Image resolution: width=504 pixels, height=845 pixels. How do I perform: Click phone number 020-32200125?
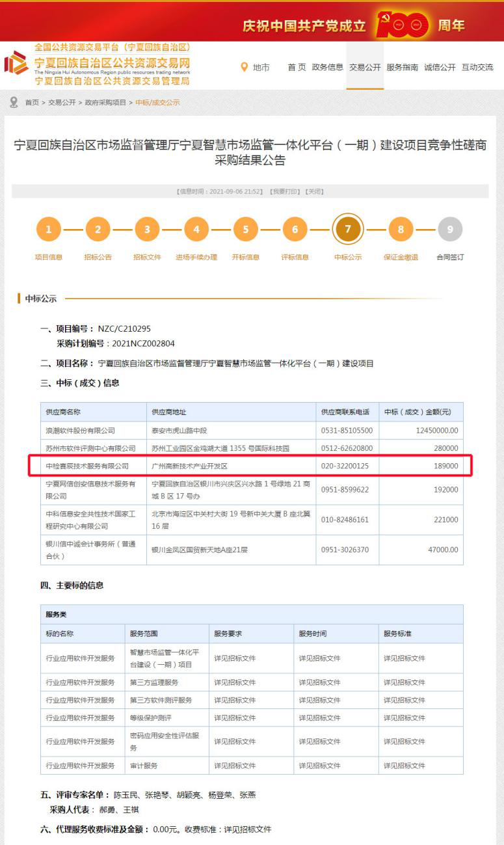pyautogui.click(x=345, y=466)
